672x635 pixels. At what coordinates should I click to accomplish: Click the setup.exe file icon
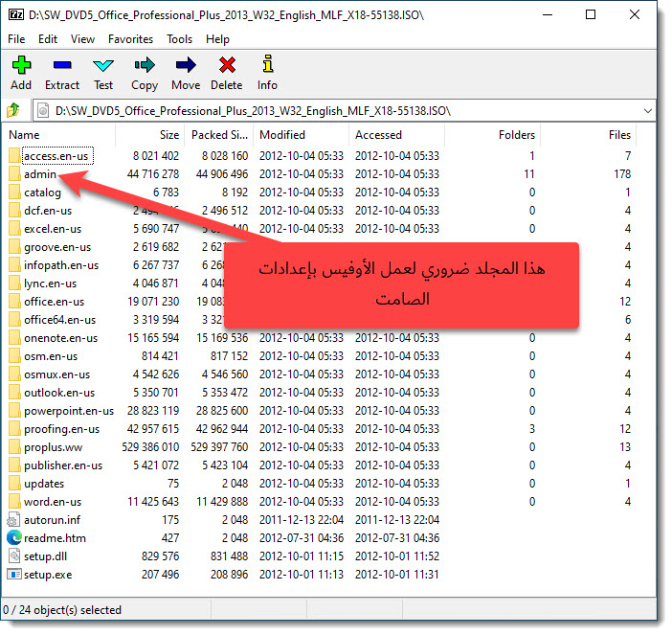14,575
